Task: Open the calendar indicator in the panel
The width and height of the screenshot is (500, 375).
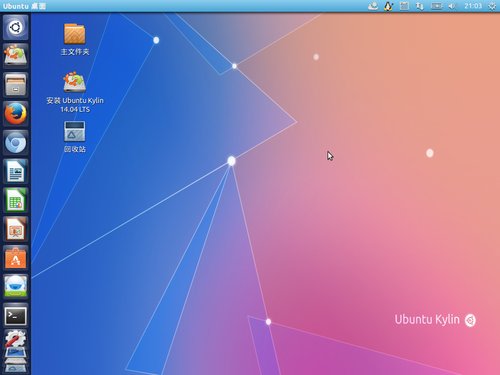Action: [404, 6]
